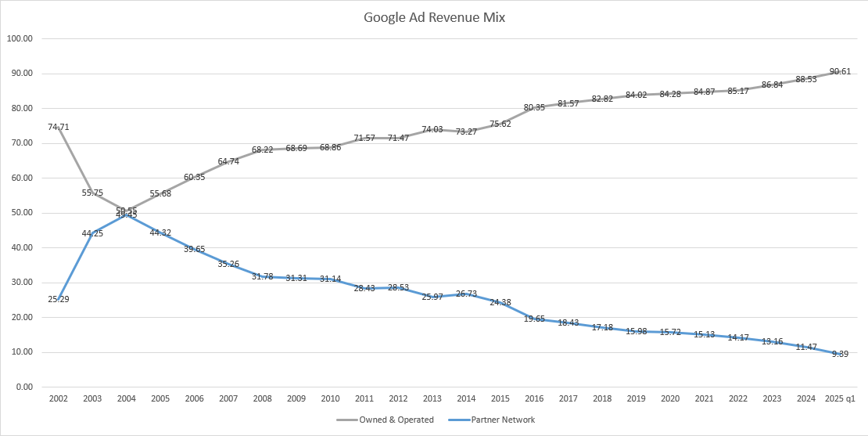
Task: Click the 2024 x-axis label
Action: coord(806,398)
